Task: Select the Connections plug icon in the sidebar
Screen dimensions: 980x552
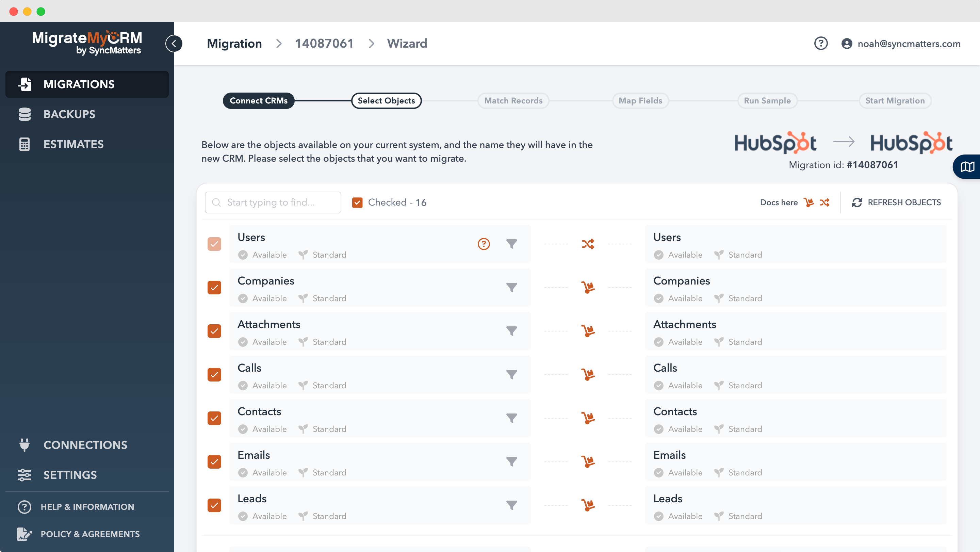Action: [24, 445]
